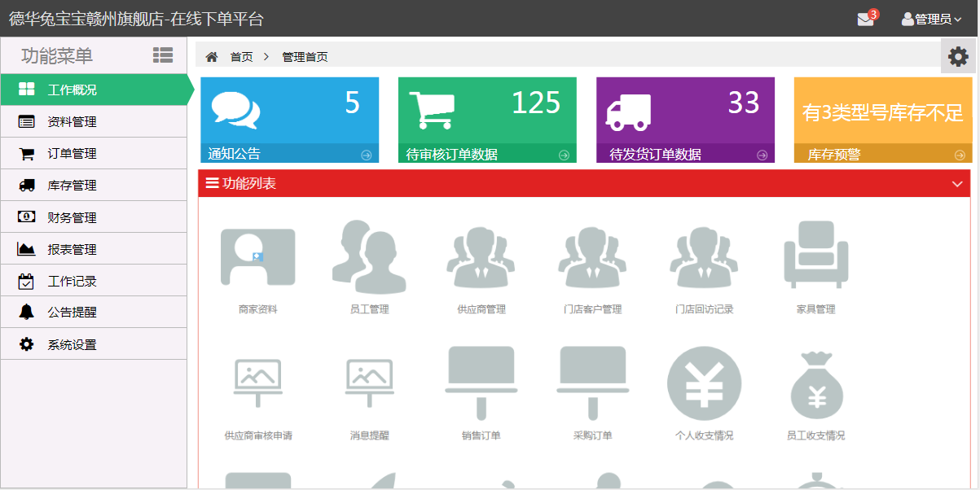Screen dimensions: 980x490
Task: Click the 供应商管理 supplier icon
Action: pyautogui.click(x=481, y=257)
